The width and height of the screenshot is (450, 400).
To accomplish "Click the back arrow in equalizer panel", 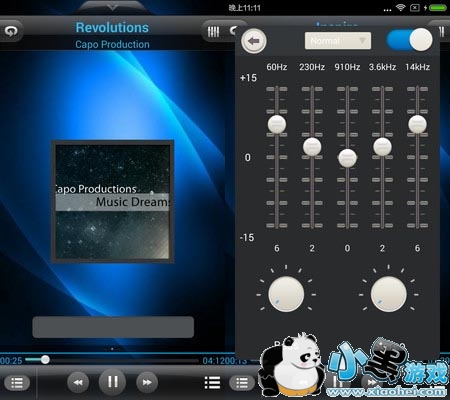I will point(254,41).
